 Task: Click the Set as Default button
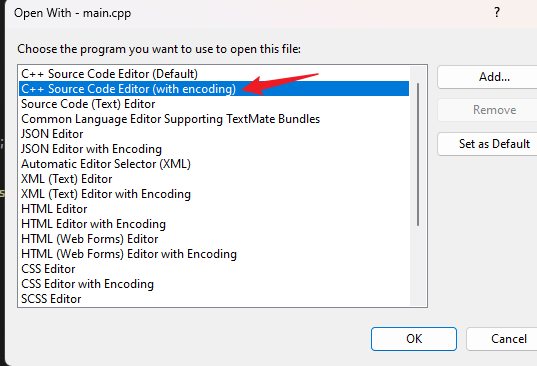pyautogui.click(x=494, y=144)
